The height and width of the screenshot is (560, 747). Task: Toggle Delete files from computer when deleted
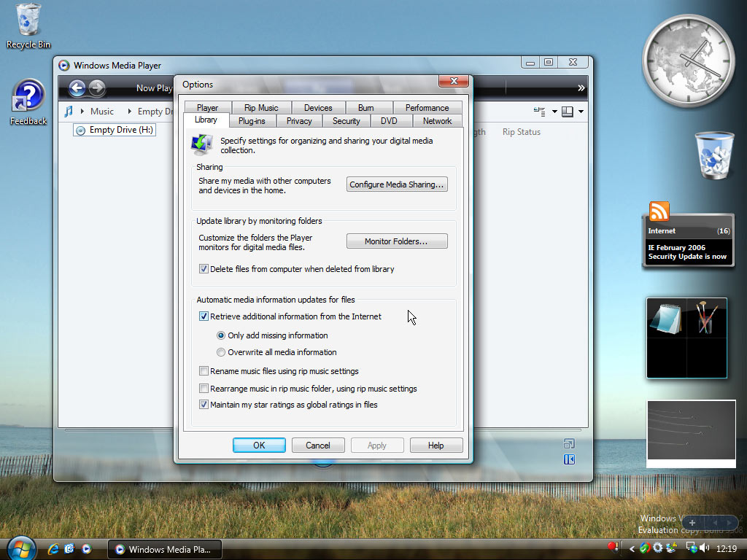(x=204, y=269)
